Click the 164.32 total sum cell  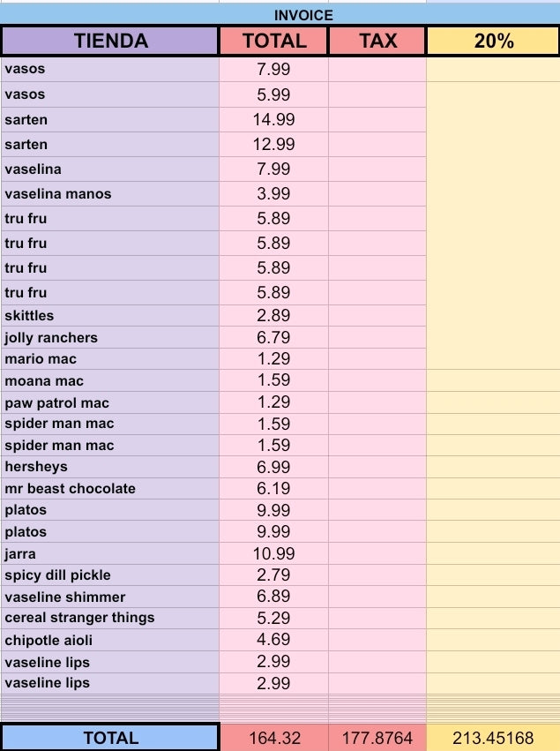[273, 738]
